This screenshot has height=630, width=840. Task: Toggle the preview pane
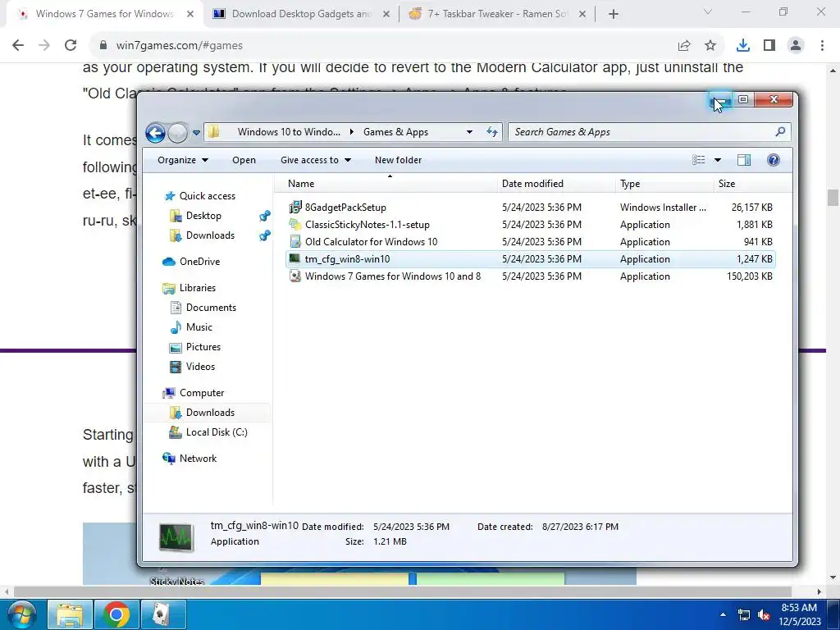pos(743,160)
